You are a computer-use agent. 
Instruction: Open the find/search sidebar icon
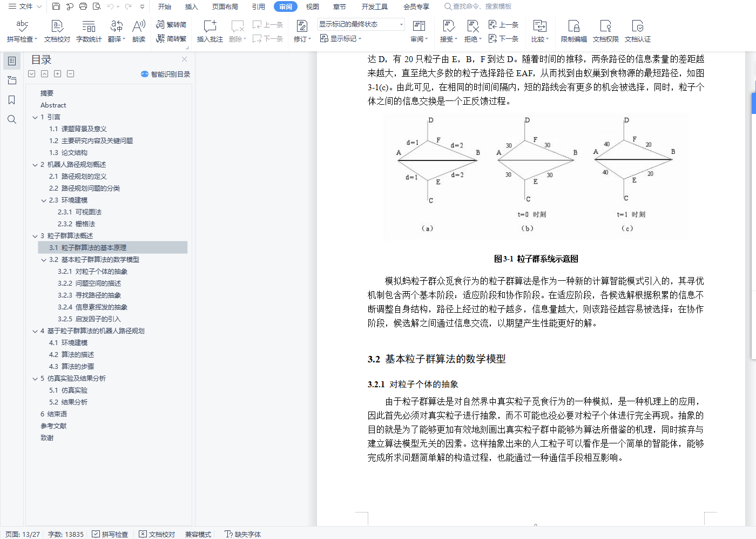pos(12,119)
